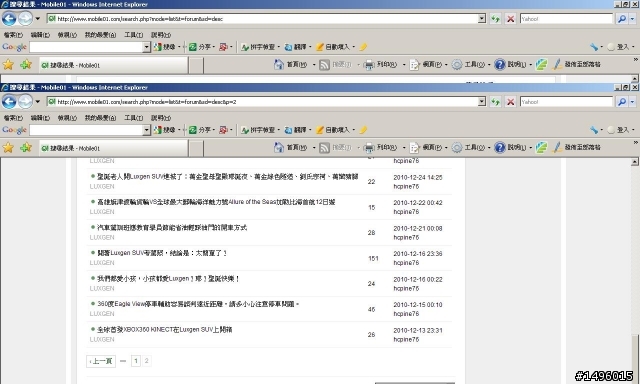
Task: Open Favorites Center star in back window
Action: [8, 64]
